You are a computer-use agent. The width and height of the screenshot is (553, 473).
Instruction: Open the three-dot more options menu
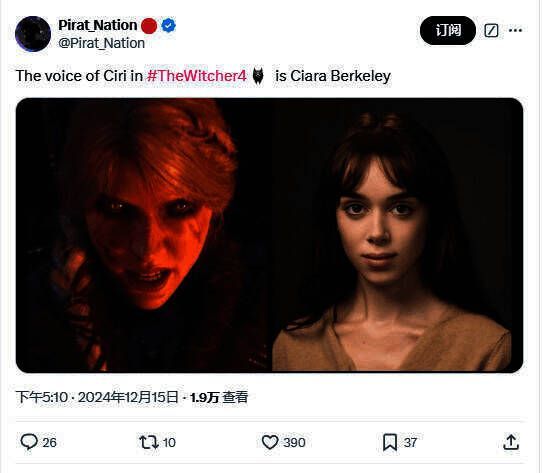515,31
